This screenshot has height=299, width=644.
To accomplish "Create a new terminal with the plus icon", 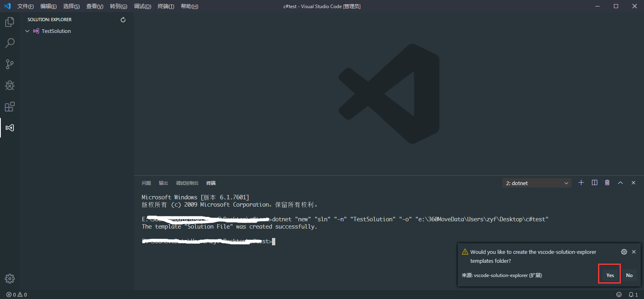I will coord(581,183).
